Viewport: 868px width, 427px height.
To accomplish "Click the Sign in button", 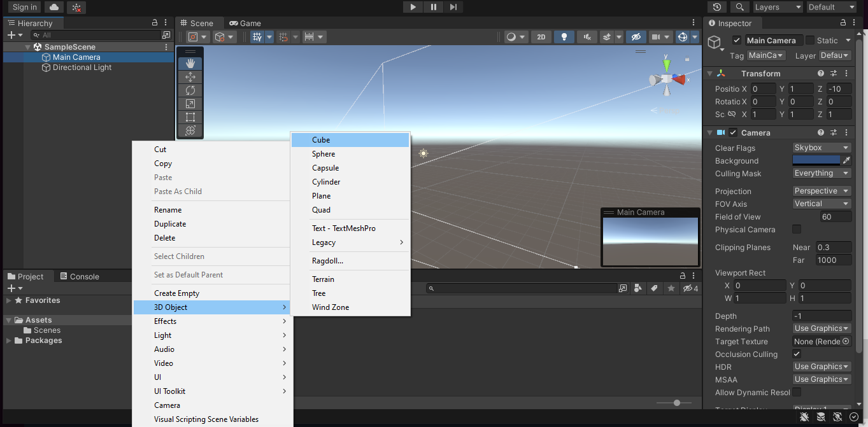I will (x=24, y=7).
